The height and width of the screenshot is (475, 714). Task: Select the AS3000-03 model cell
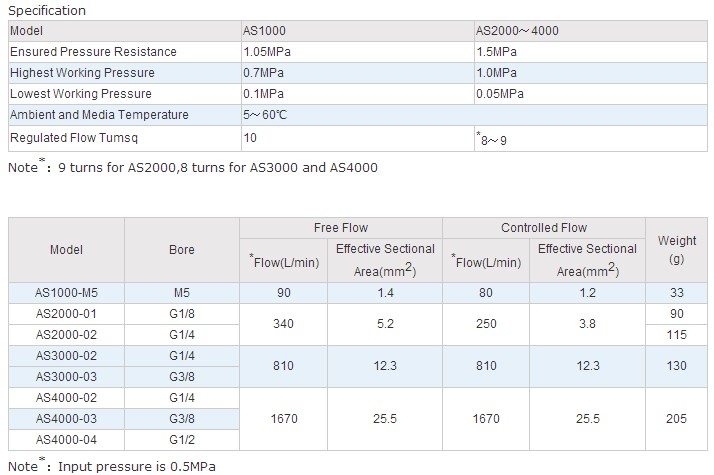tap(67, 376)
